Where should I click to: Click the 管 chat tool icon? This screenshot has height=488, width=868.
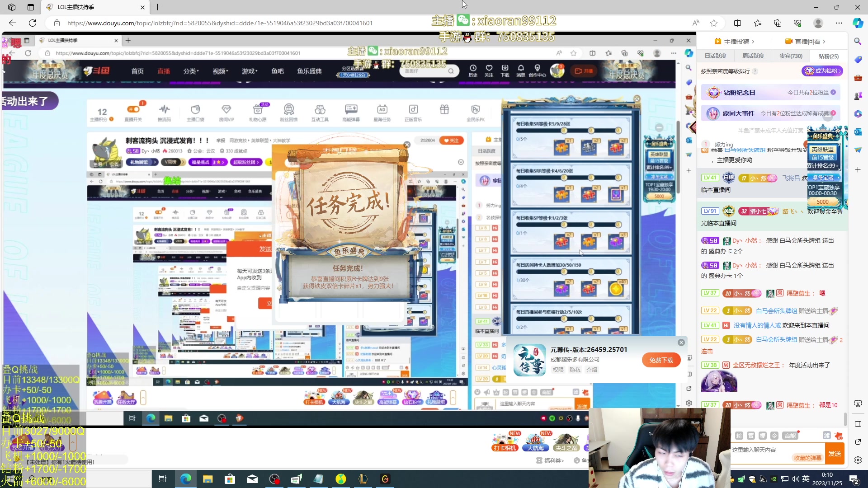[751, 436]
